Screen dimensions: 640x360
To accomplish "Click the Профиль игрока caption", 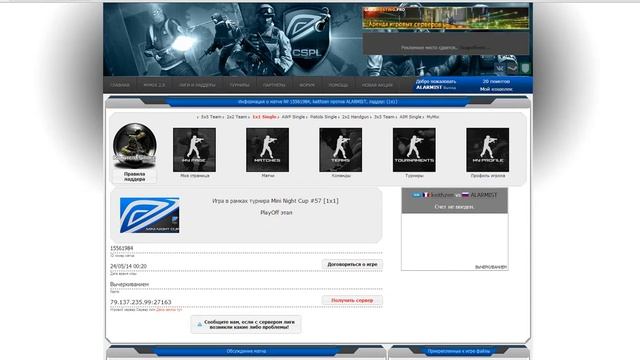I will tap(488, 176).
